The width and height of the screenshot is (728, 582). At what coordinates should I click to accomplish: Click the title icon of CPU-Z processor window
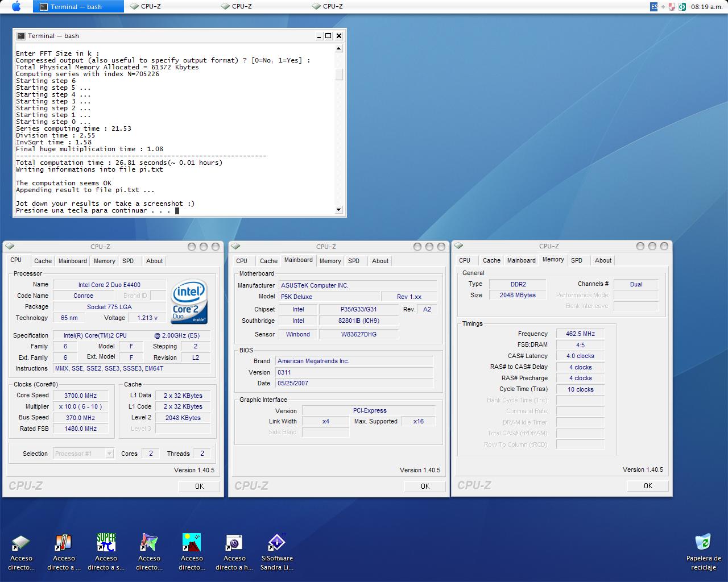(10, 246)
